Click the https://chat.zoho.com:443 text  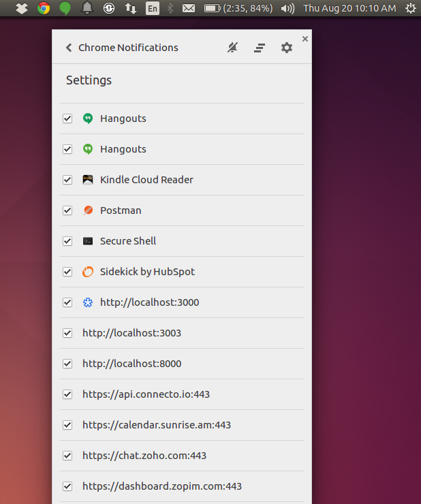point(144,456)
